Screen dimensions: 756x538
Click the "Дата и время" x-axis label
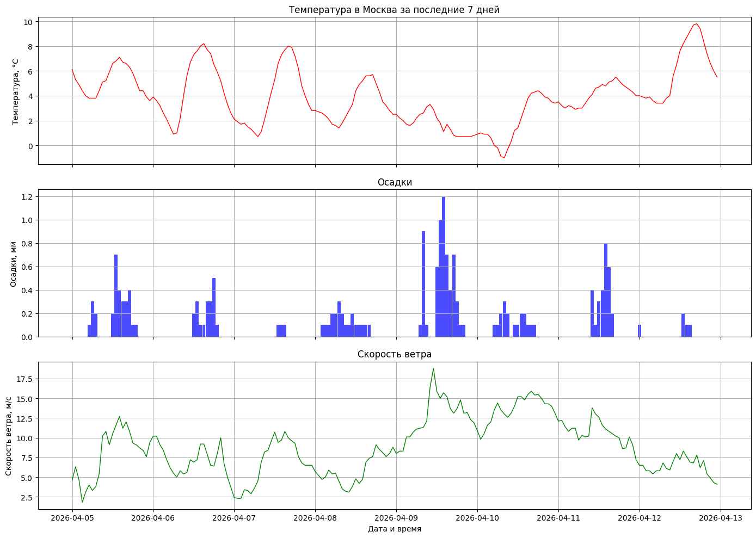click(395, 529)
